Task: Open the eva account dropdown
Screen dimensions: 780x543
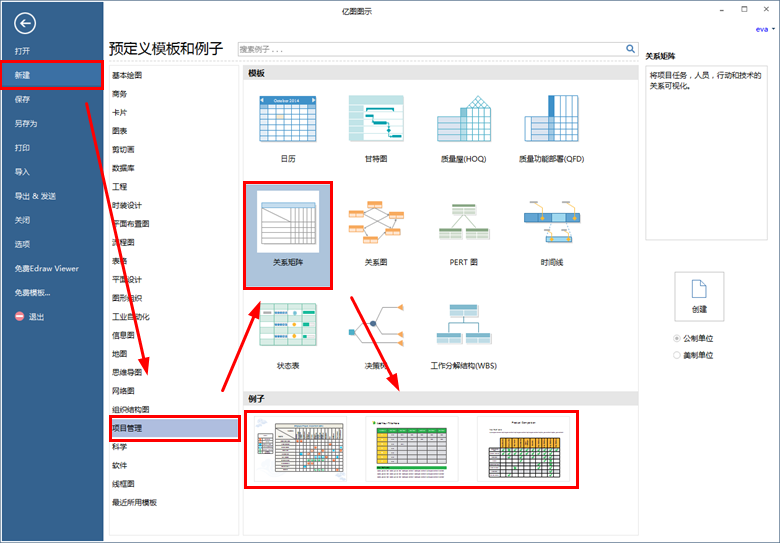Action: pyautogui.click(x=765, y=29)
